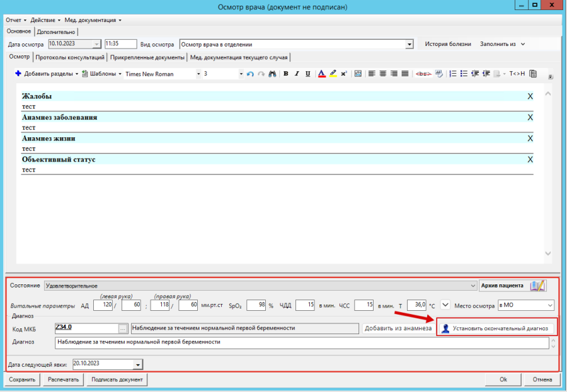567x392 pixels.
Task: Open the Отчет menu
Action: point(16,20)
